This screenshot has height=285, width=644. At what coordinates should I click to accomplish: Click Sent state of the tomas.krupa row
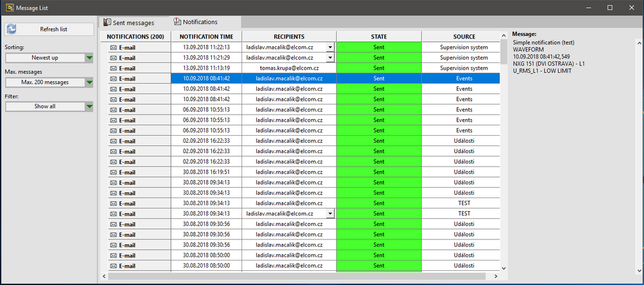coord(379,68)
